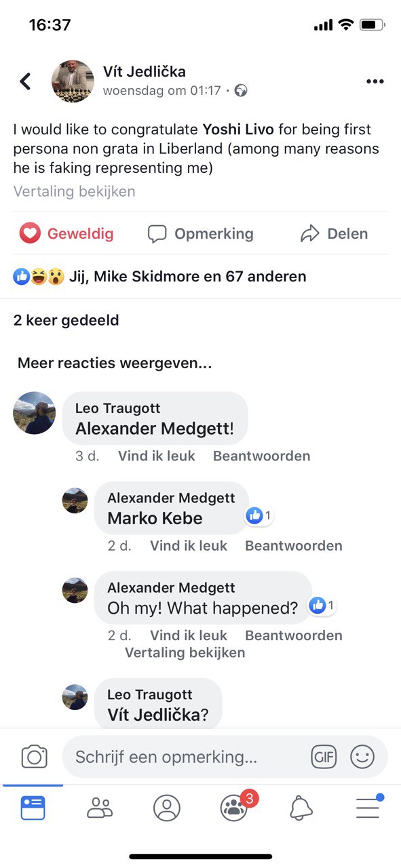Toggle the Geweldig reaction on the post

[x=66, y=234]
